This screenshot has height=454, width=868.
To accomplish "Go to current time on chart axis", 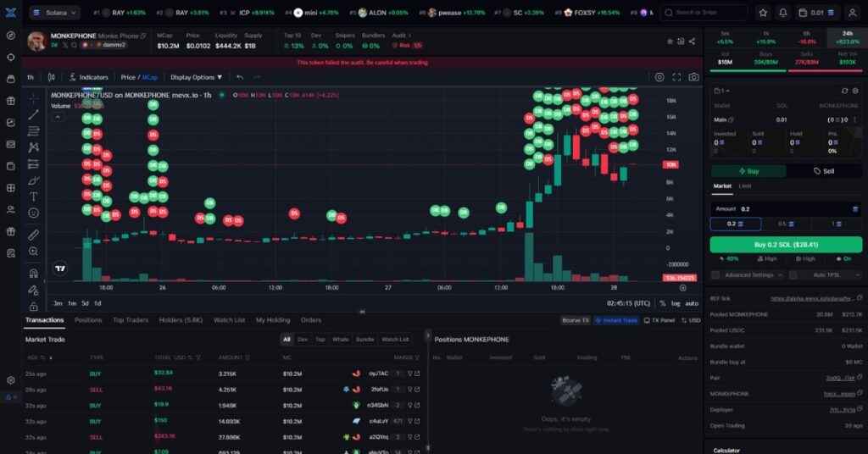I will 682,287.
